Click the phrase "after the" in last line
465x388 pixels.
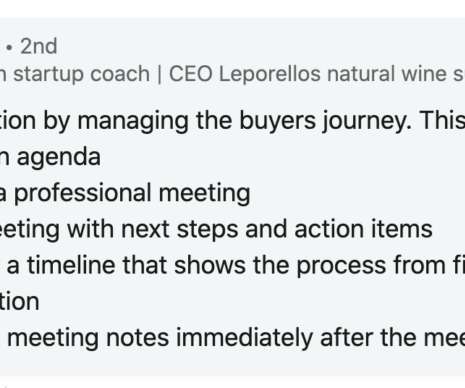[368, 338]
